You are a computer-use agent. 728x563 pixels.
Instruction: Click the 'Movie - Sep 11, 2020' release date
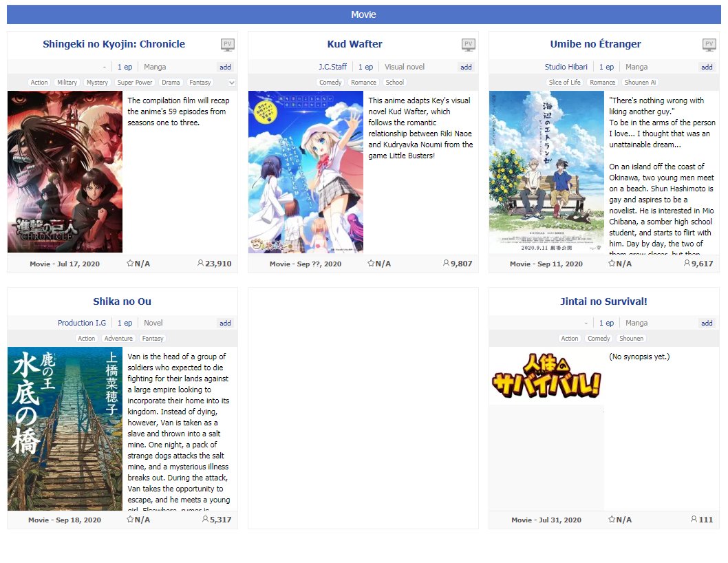tap(546, 264)
